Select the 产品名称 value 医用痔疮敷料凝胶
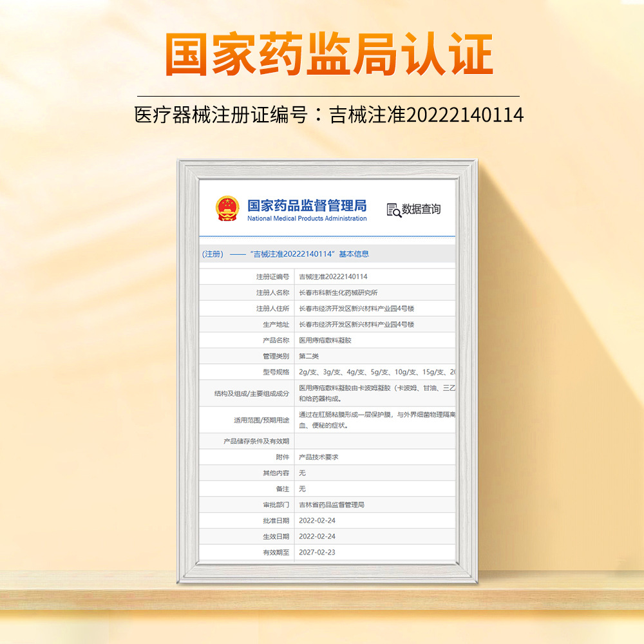 [x=325, y=340]
